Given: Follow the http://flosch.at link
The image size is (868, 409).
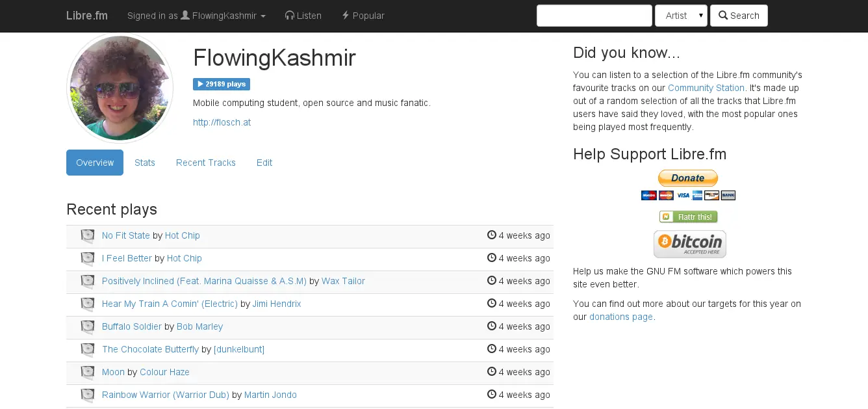Looking at the screenshot, I should tap(222, 122).
